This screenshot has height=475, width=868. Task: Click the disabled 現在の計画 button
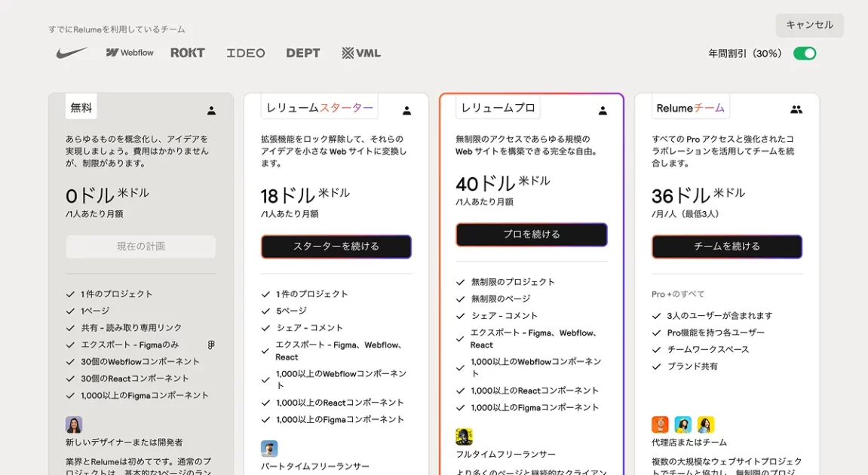coord(141,247)
